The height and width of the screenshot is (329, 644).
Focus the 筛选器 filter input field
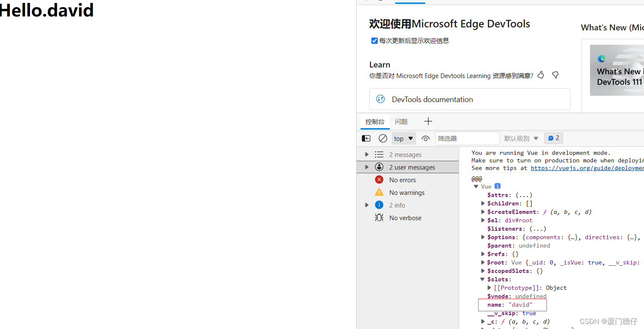(x=467, y=138)
